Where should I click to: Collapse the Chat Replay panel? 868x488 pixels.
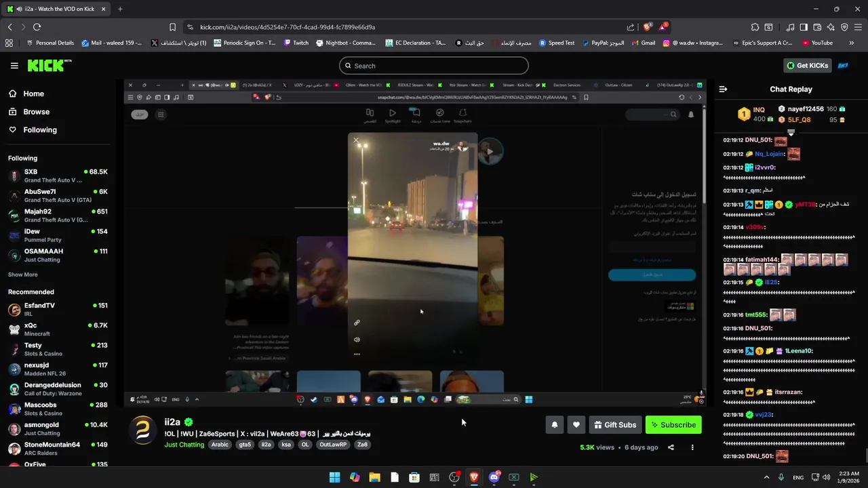(723, 89)
